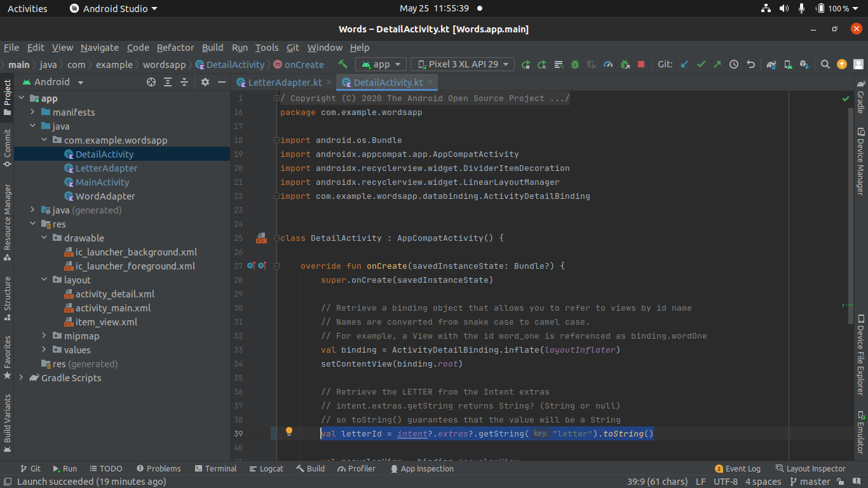The width and height of the screenshot is (868, 488).
Task: Open the Event Log panel
Action: pos(738,468)
